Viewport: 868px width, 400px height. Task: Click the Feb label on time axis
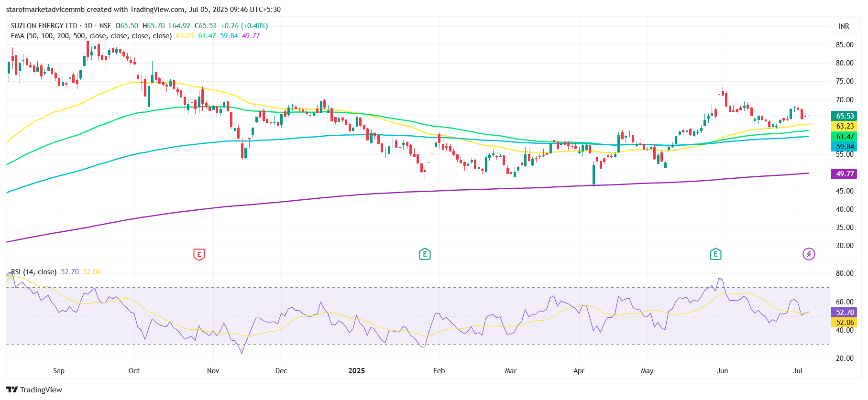(x=439, y=371)
